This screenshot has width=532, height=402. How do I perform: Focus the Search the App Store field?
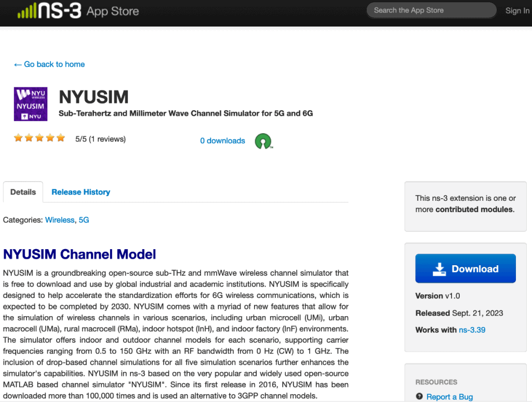tap(431, 10)
